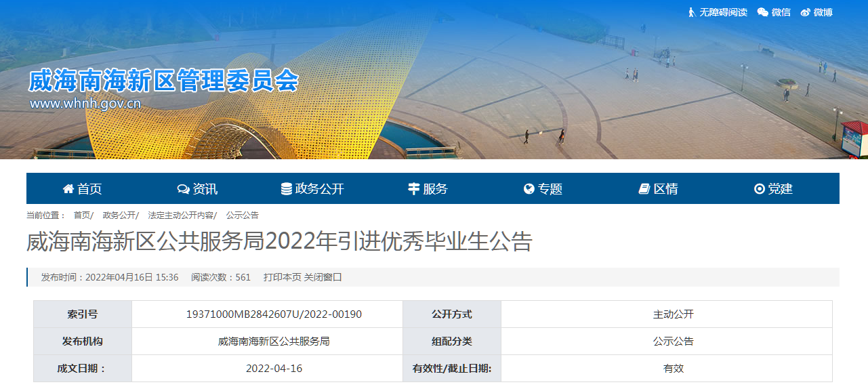868x391 pixels.
Task: Click the book icon beside 区情
Action: [644, 189]
